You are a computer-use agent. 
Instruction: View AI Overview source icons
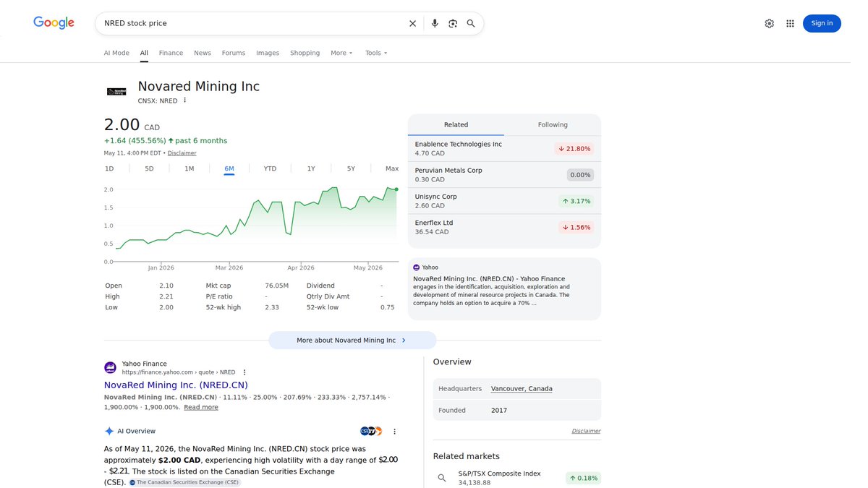pyautogui.click(x=370, y=431)
